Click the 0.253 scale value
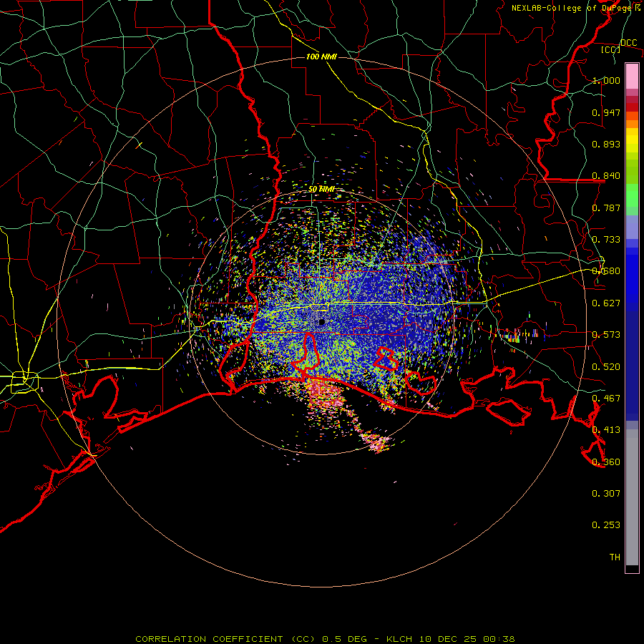Image resolution: width=644 pixels, height=644 pixels. (x=606, y=525)
